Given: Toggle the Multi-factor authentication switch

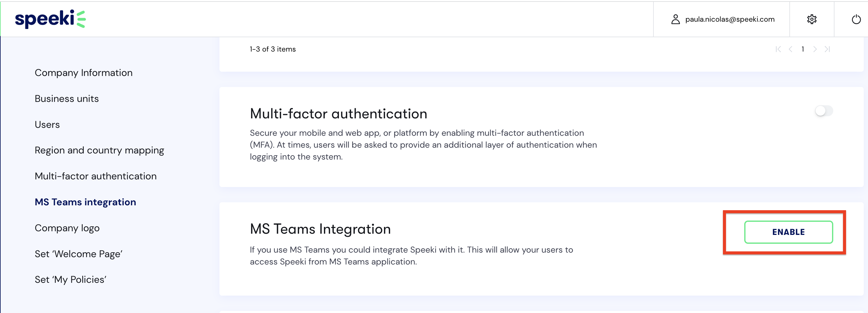Looking at the screenshot, I should (824, 111).
